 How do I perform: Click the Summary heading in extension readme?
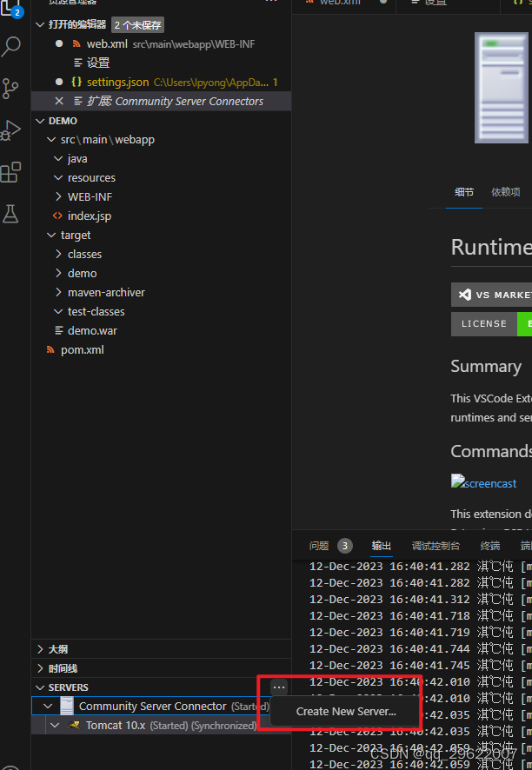tap(486, 367)
